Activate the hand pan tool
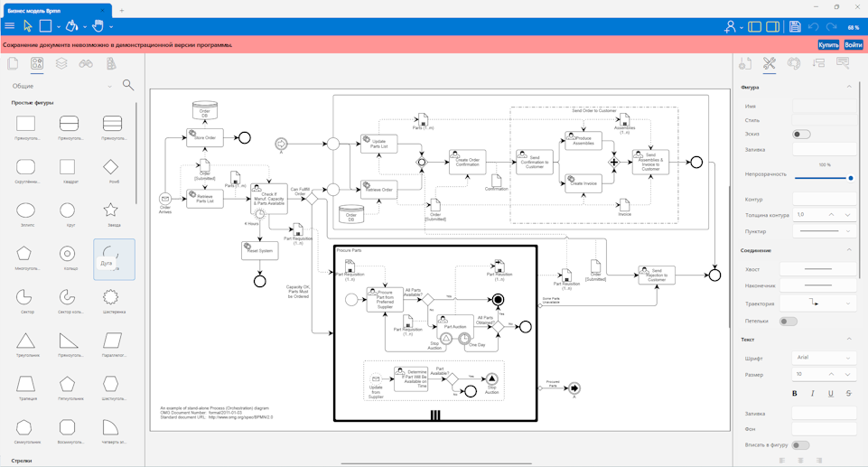 98,26
